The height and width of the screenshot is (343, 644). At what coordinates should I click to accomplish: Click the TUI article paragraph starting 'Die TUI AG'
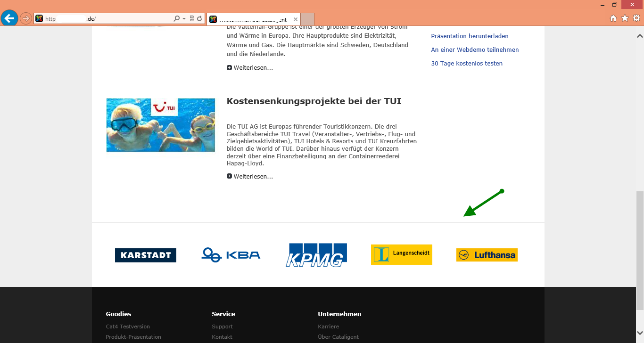click(x=322, y=145)
